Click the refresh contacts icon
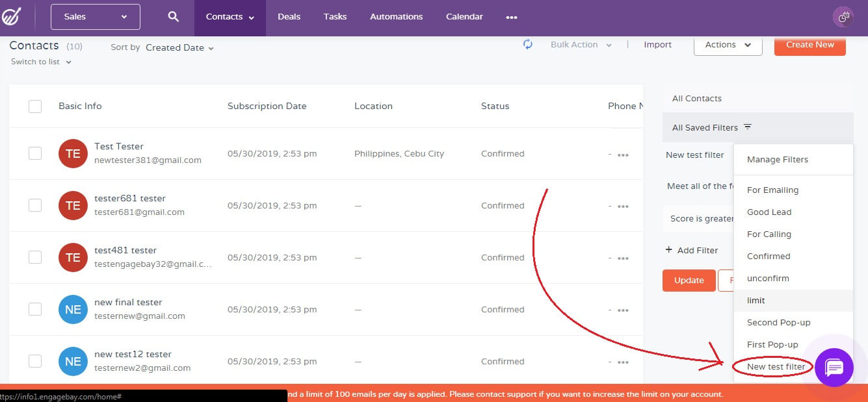This screenshot has height=402, width=868. point(528,45)
